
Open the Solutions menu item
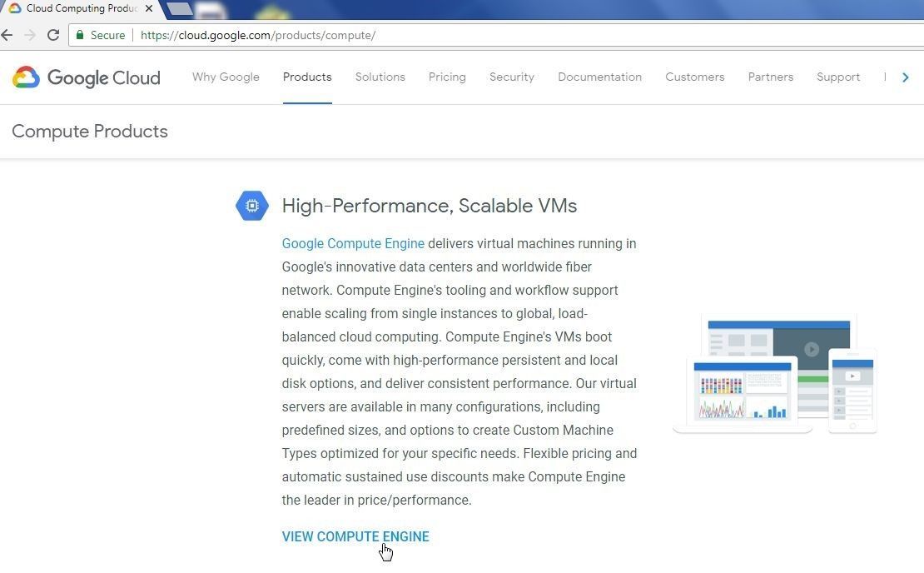tap(380, 77)
